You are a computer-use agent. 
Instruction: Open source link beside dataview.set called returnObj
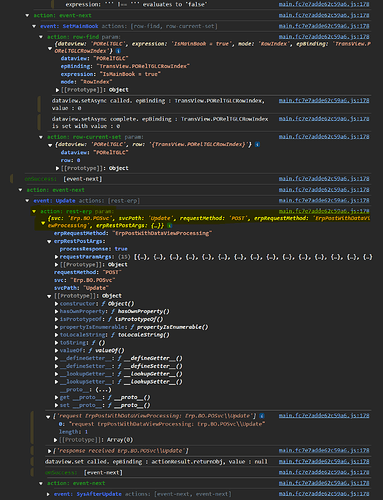tap(324, 461)
